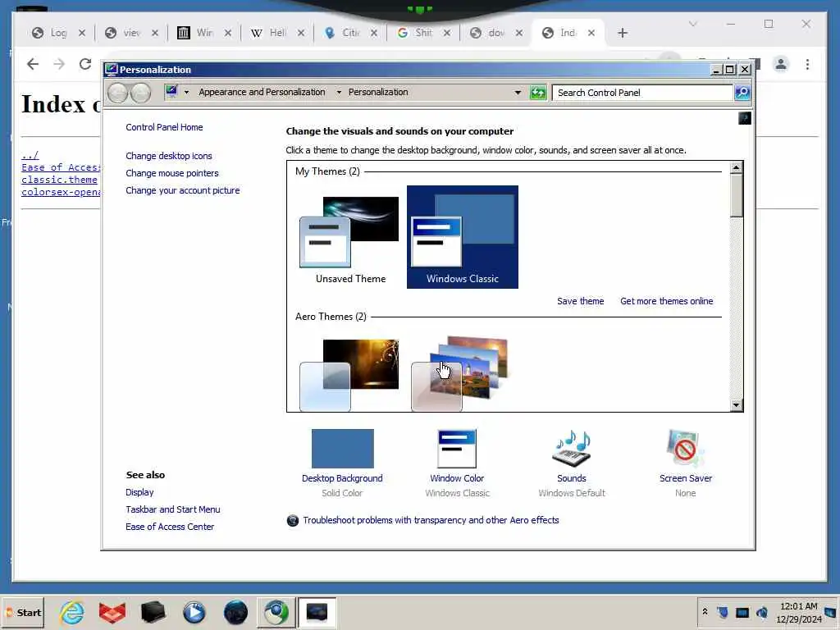
Task: Click the browser reload button
Action: pos(85,64)
